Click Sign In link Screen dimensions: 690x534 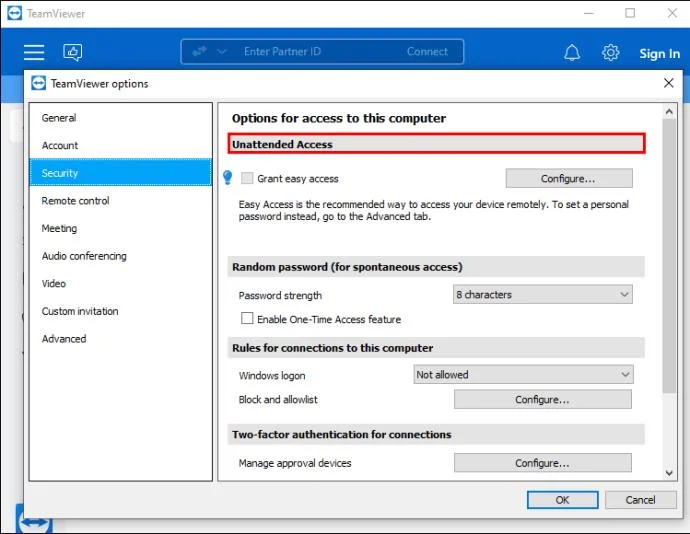[x=659, y=53]
